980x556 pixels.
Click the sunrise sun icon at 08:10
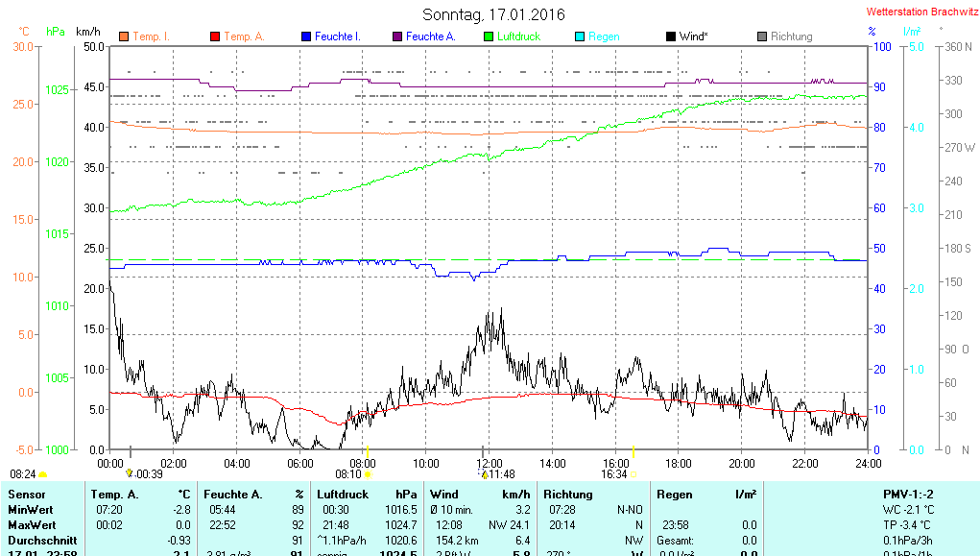tap(368, 474)
